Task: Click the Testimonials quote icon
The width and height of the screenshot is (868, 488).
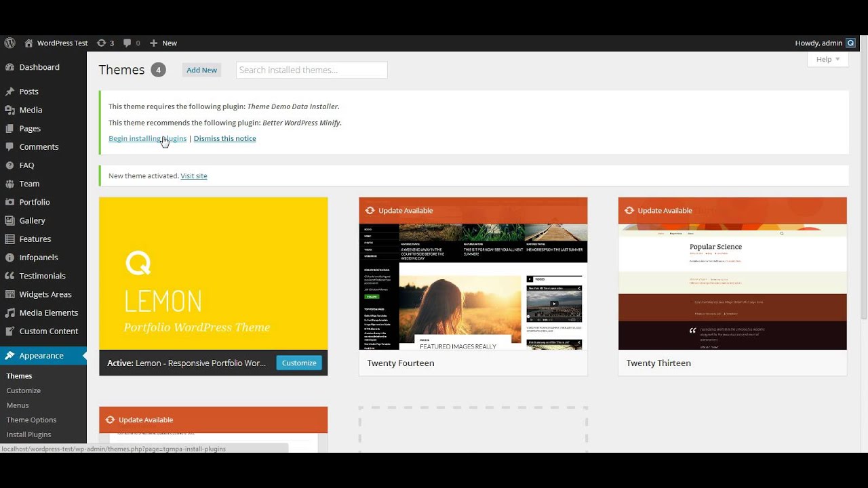Action: click(9, 276)
